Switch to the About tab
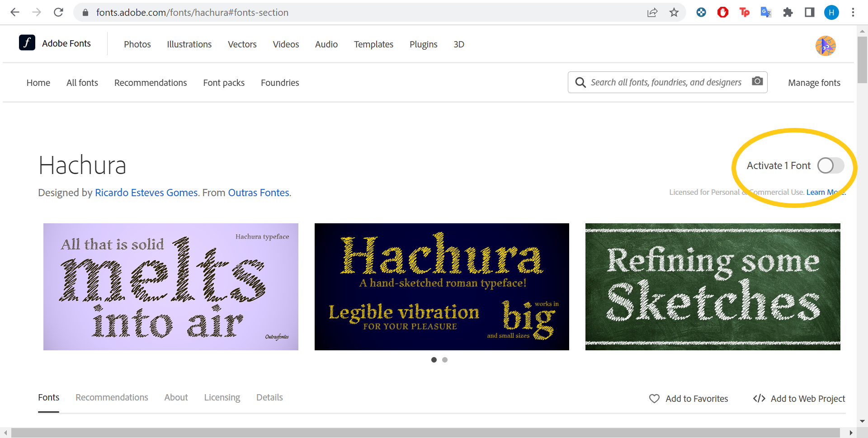The image size is (868, 438). pyautogui.click(x=176, y=397)
